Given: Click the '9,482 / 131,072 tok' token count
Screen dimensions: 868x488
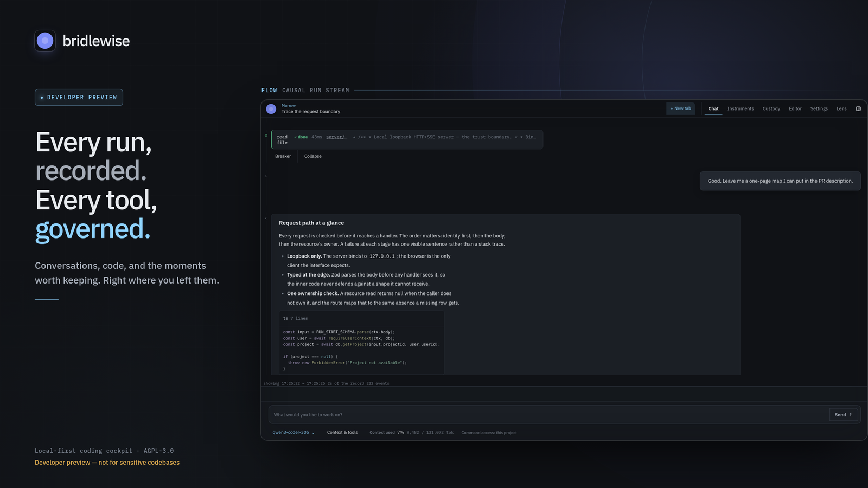Looking at the screenshot, I should point(430,433).
